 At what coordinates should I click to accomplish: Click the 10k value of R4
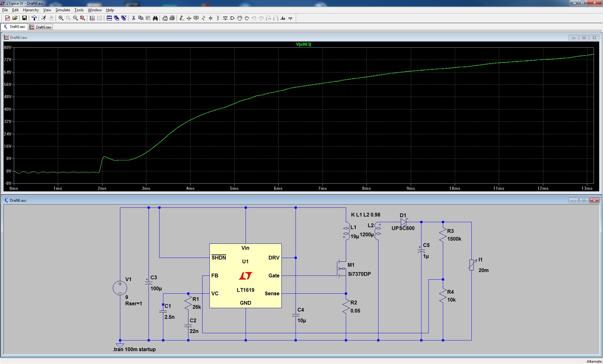click(x=451, y=300)
